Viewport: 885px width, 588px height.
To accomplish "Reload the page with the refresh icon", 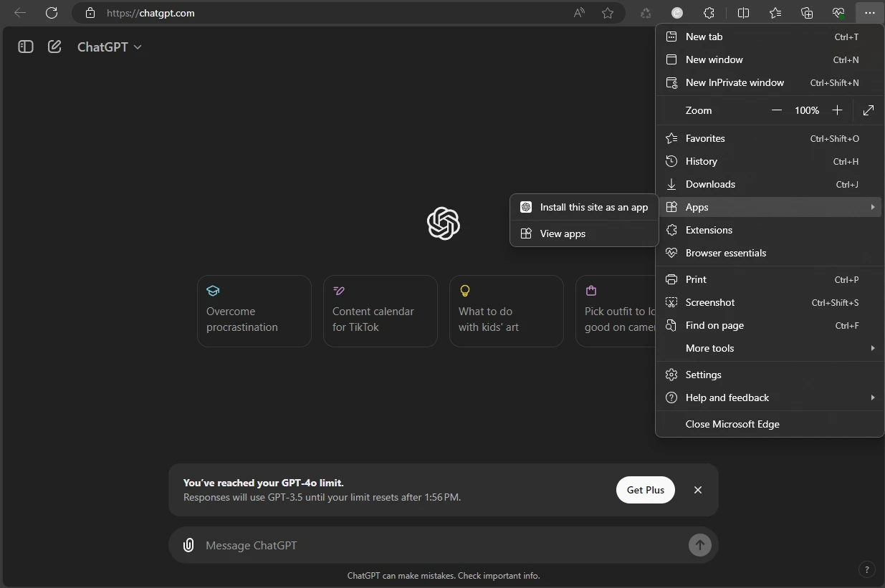I will pyautogui.click(x=52, y=13).
